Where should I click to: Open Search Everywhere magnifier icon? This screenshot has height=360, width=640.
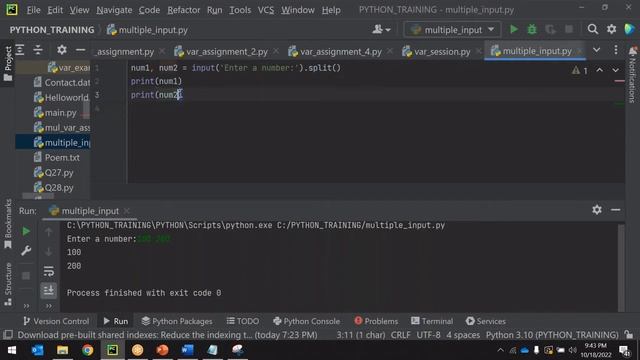tap(593, 29)
